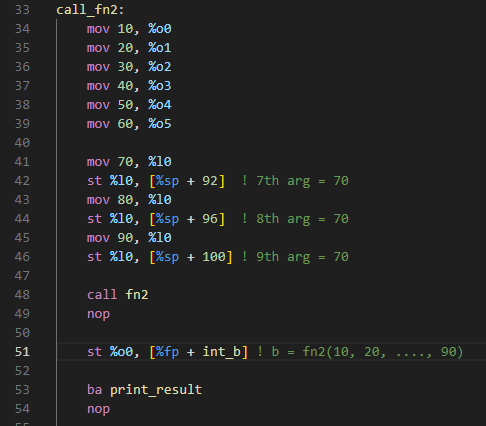Click the st instruction on line 44
The image size is (486, 426).
(94, 219)
